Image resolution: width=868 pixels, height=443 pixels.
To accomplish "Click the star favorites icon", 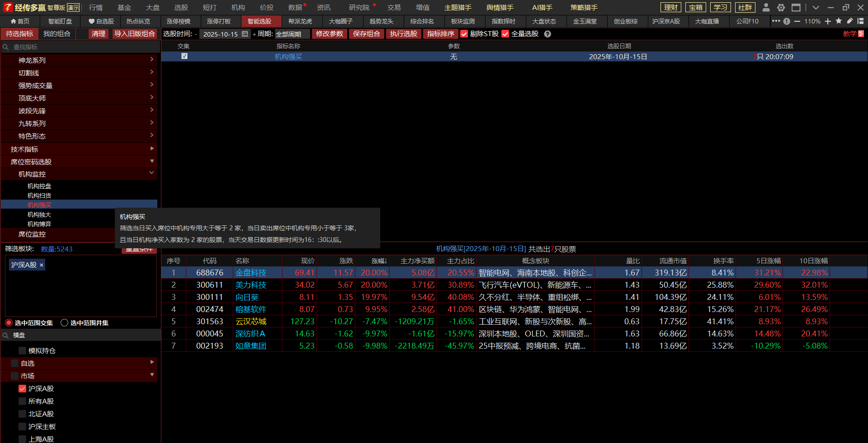I will click(839, 21).
